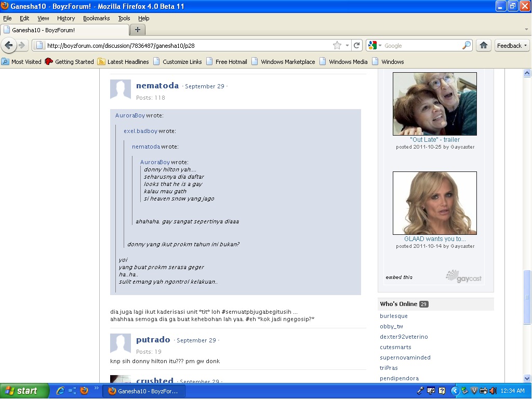This screenshot has height=399, width=532.
Task: Open the File menu
Action: point(7,18)
